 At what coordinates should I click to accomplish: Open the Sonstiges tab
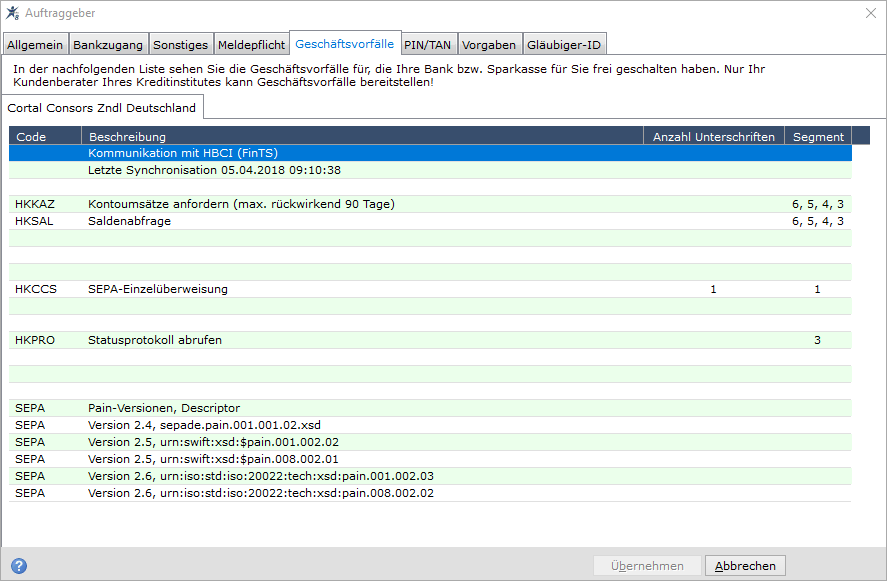tap(180, 45)
